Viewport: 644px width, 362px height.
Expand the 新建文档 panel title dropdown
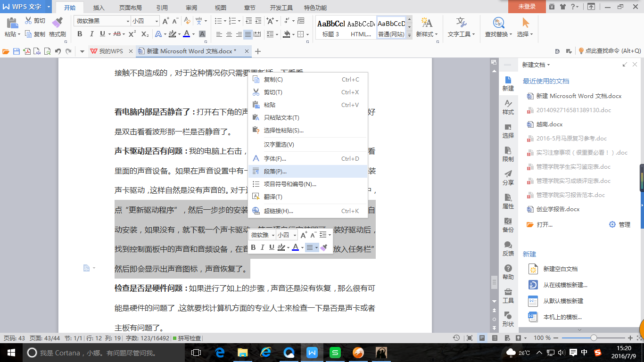click(x=548, y=65)
